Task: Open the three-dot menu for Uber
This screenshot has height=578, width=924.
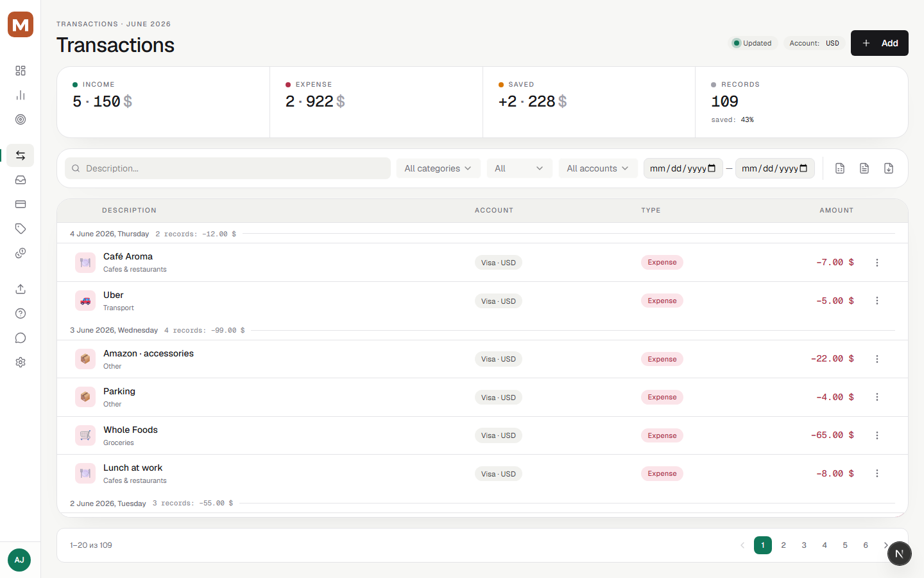Action: (877, 301)
